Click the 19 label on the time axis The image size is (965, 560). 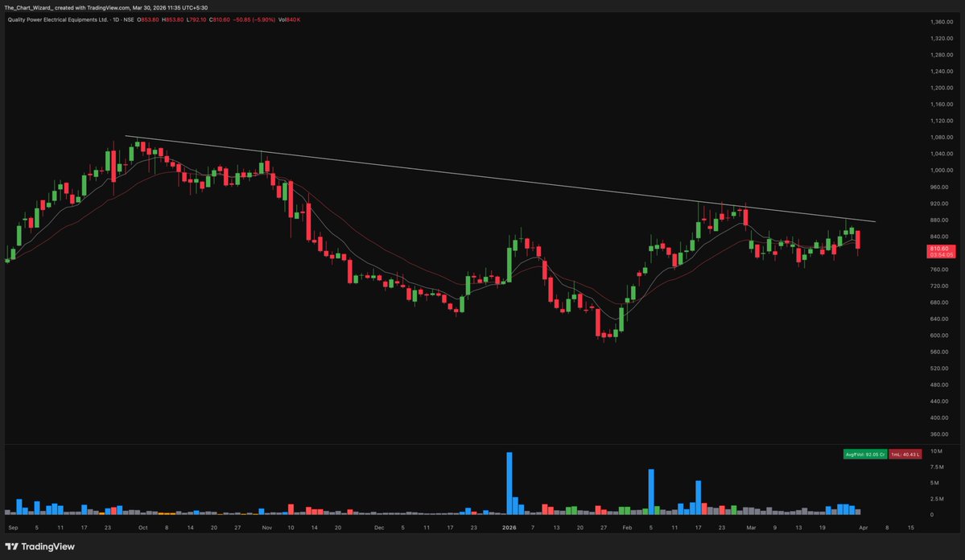(x=823, y=528)
